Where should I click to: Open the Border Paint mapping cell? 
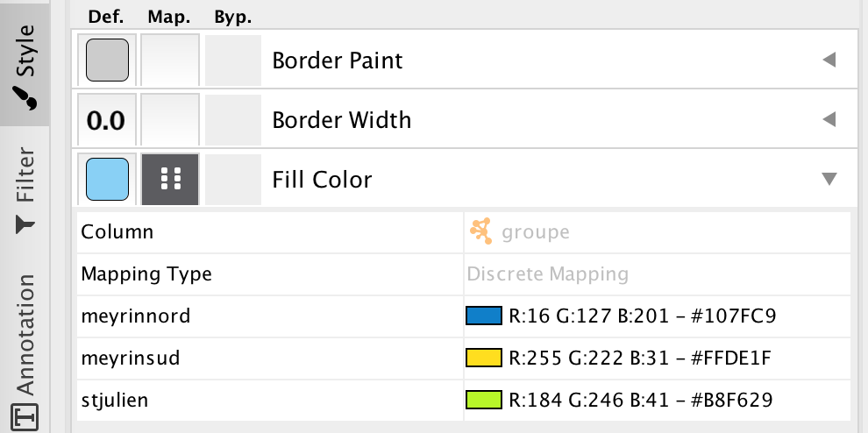pos(170,60)
